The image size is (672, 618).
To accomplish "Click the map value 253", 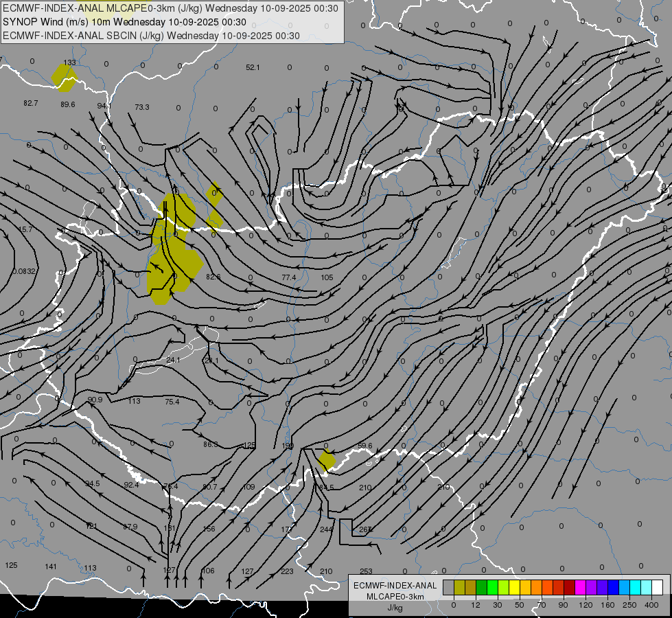I will 366,571.
